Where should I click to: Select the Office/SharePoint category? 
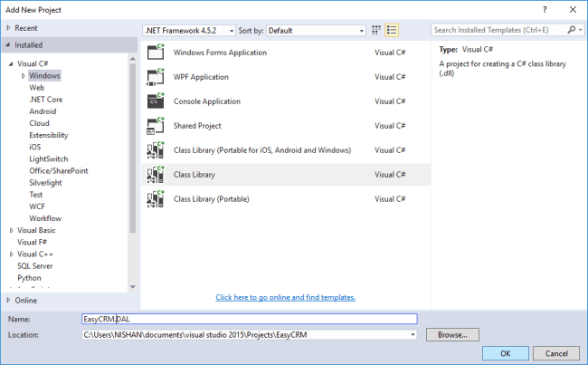click(59, 171)
